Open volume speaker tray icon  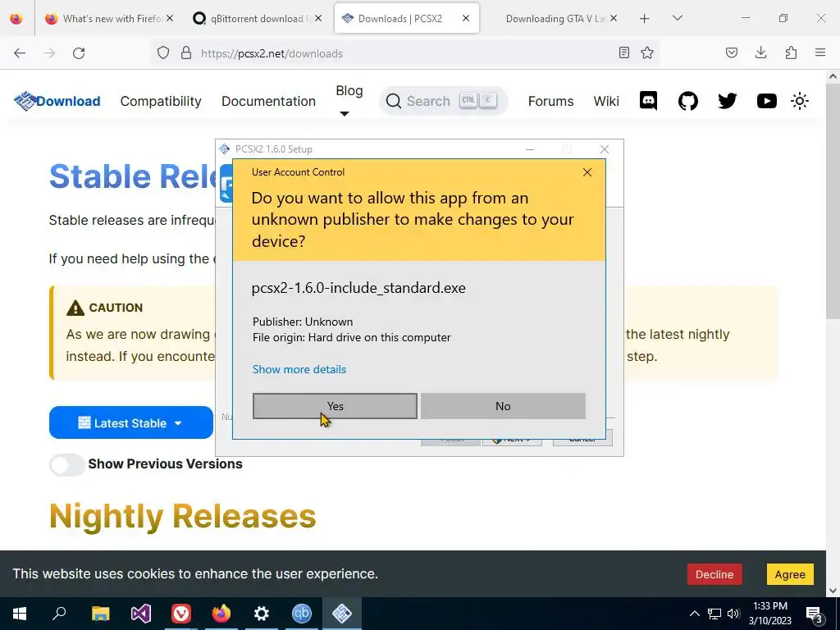click(x=733, y=614)
